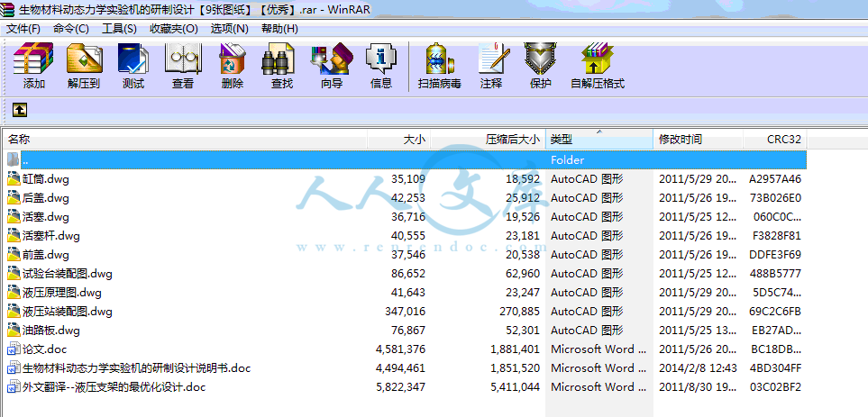Click the icon of 前盖.dwg

14,254
